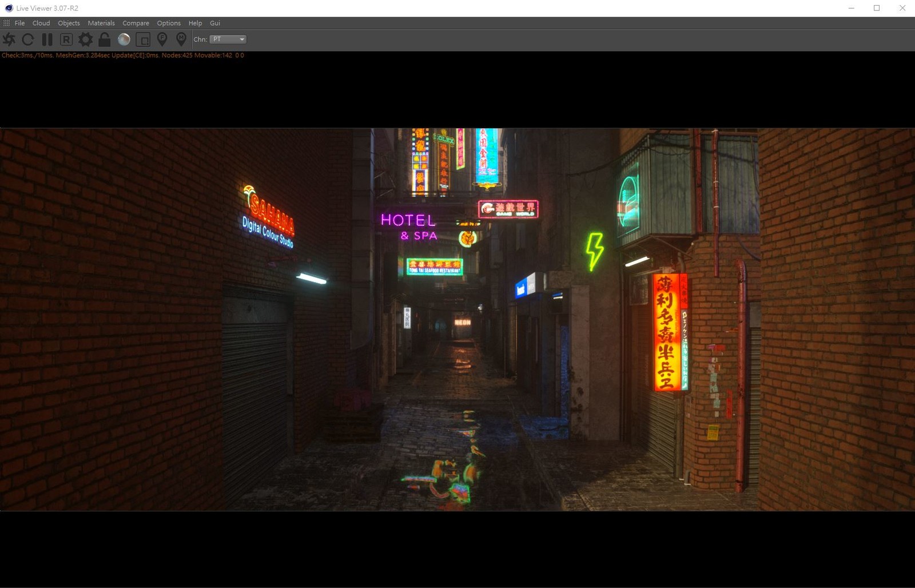Open the File menu
The width and height of the screenshot is (915, 588).
pyautogui.click(x=19, y=23)
